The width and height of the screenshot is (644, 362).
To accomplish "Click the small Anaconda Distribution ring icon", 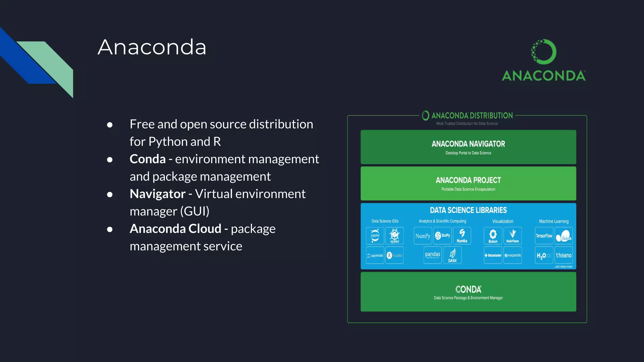I will [x=425, y=115].
